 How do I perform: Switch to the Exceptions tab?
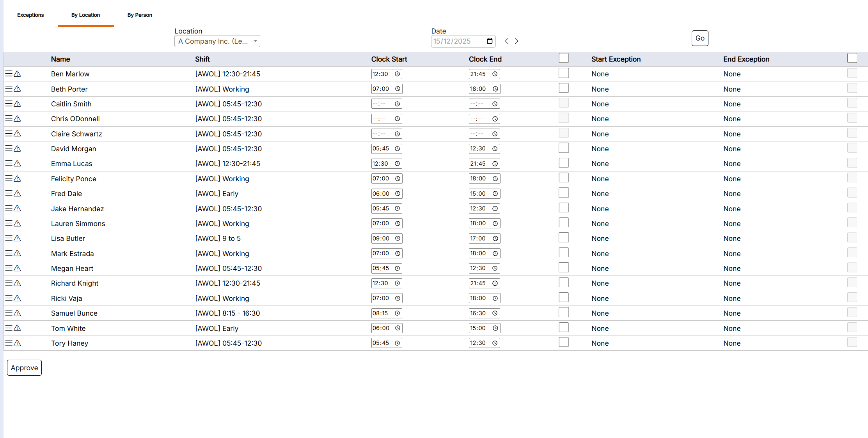[30, 15]
